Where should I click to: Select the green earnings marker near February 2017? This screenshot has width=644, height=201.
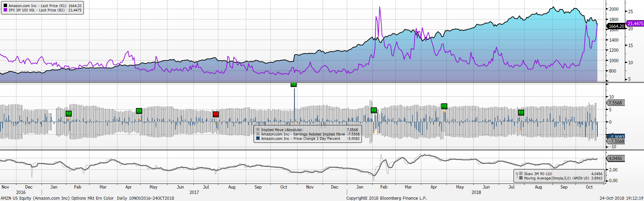point(68,114)
